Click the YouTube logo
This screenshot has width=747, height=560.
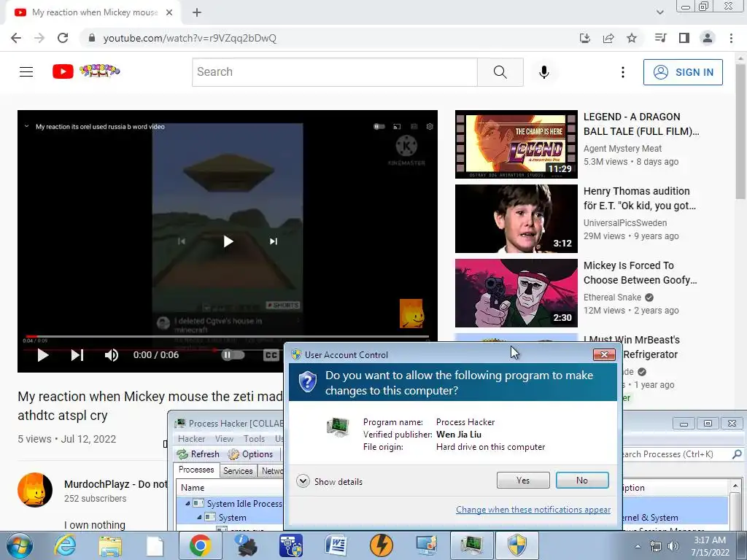tap(86, 71)
